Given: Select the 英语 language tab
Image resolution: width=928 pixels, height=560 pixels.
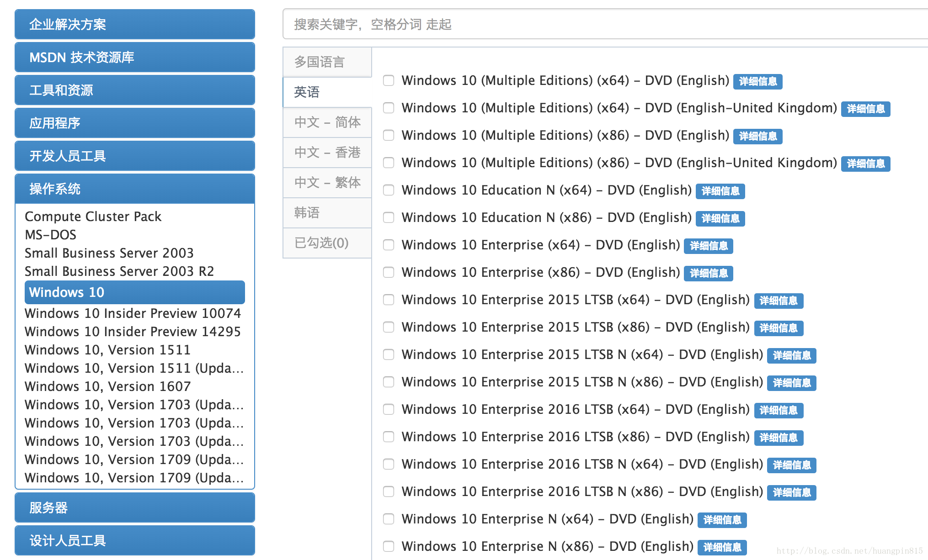Looking at the screenshot, I should (x=327, y=92).
